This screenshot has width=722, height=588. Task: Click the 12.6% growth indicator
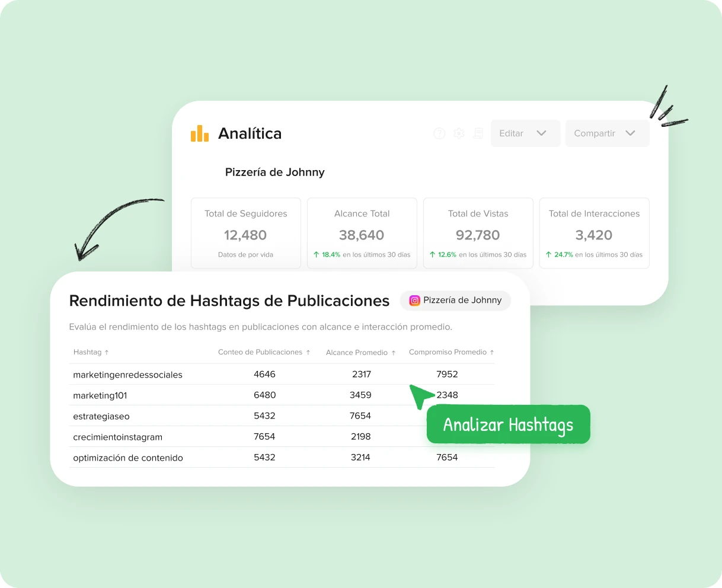tap(443, 255)
